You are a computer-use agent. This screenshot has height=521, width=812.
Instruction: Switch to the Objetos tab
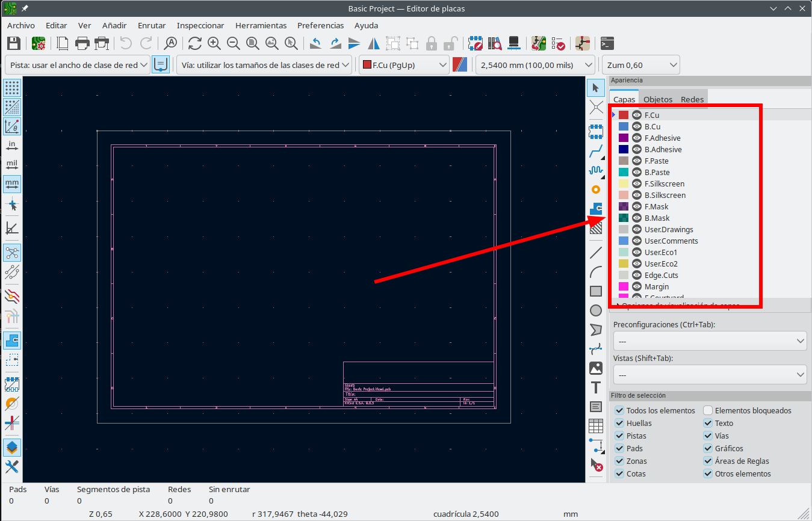tap(657, 99)
